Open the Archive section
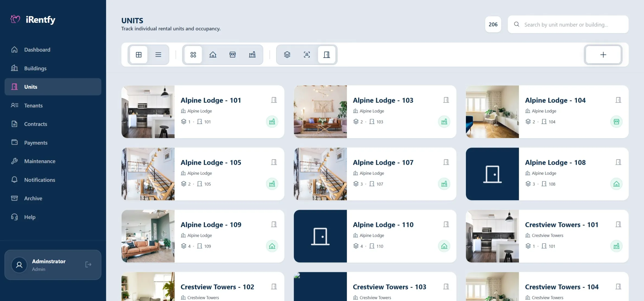This screenshot has height=301, width=644. pyautogui.click(x=53, y=198)
